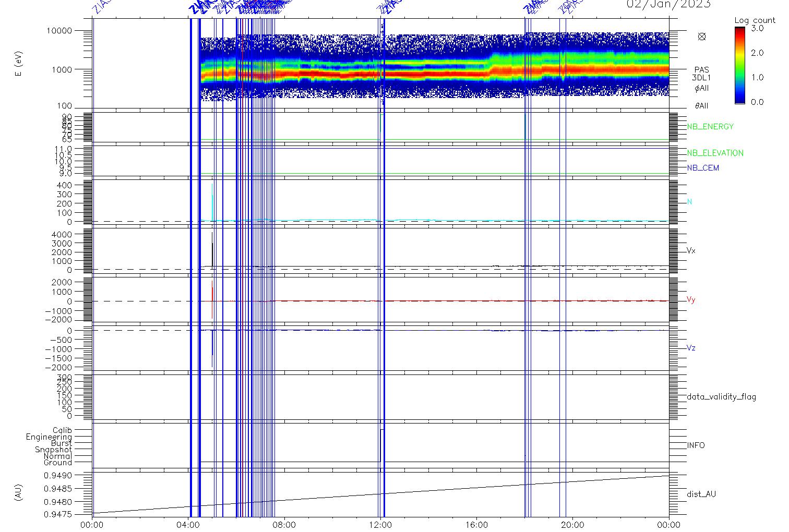Click the 4000 tick on Vx axis

[62, 235]
